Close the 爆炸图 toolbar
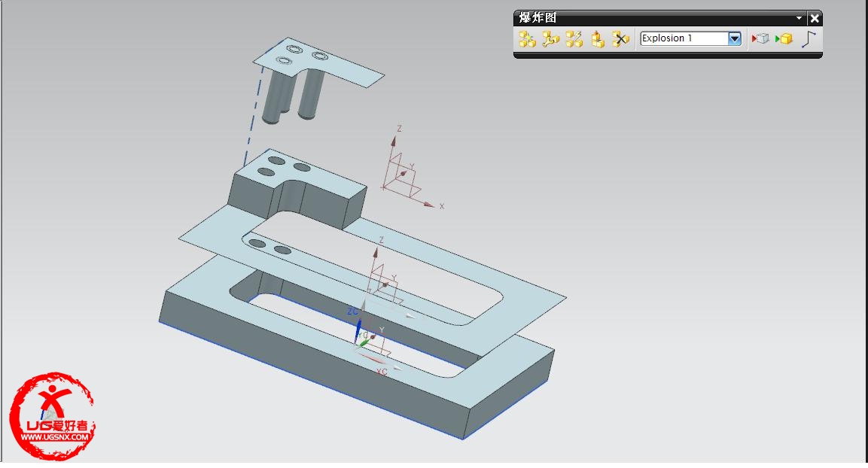This screenshot has width=868, height=468. (x=815, y=18)
